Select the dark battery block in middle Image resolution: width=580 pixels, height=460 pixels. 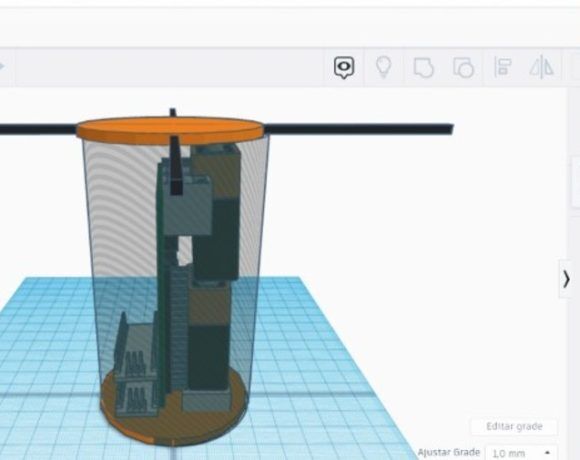tap(216, 239)
